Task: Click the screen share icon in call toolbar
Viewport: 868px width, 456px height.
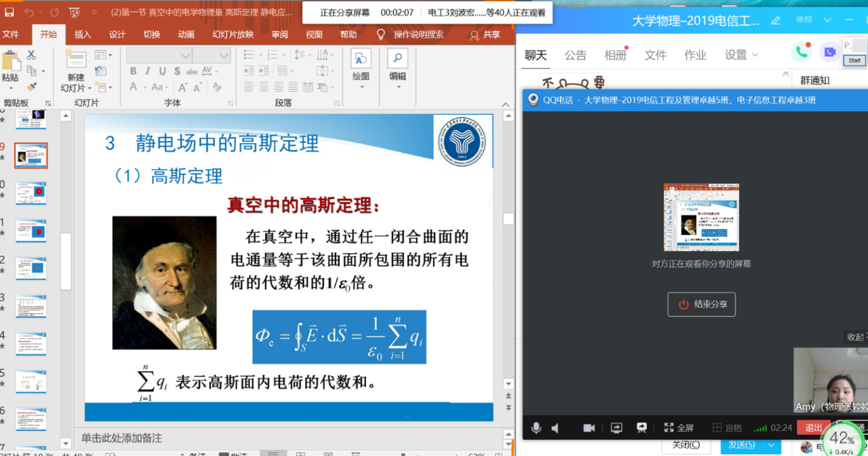Action: click(616, 427)
